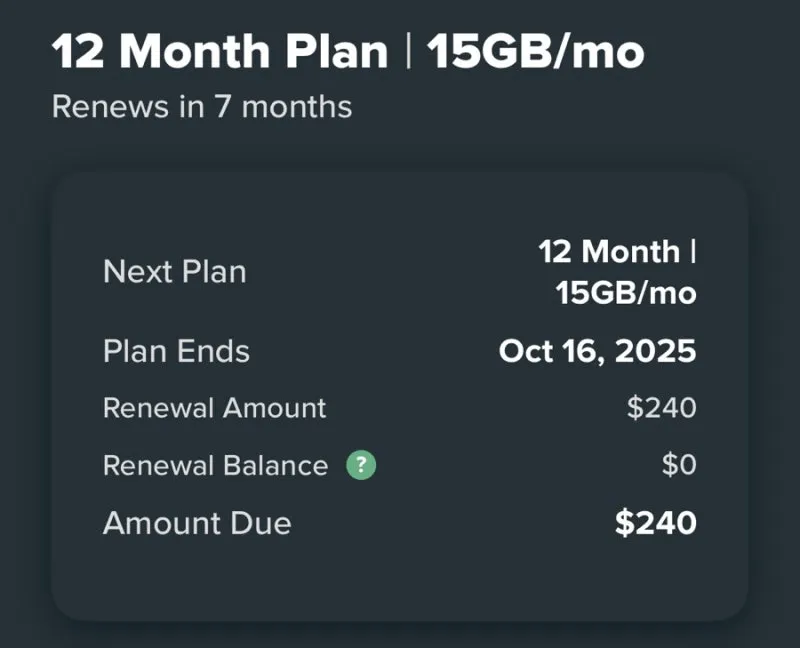Image resolution: width=800 pixels, height=648 pixels.
Task: Click the "Renewal Amount" label
Action: point(214,408)
